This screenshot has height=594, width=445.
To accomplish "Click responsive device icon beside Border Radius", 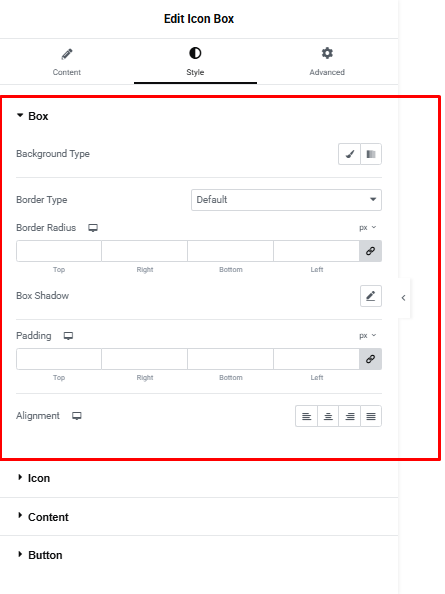I will tap(93, 228).
